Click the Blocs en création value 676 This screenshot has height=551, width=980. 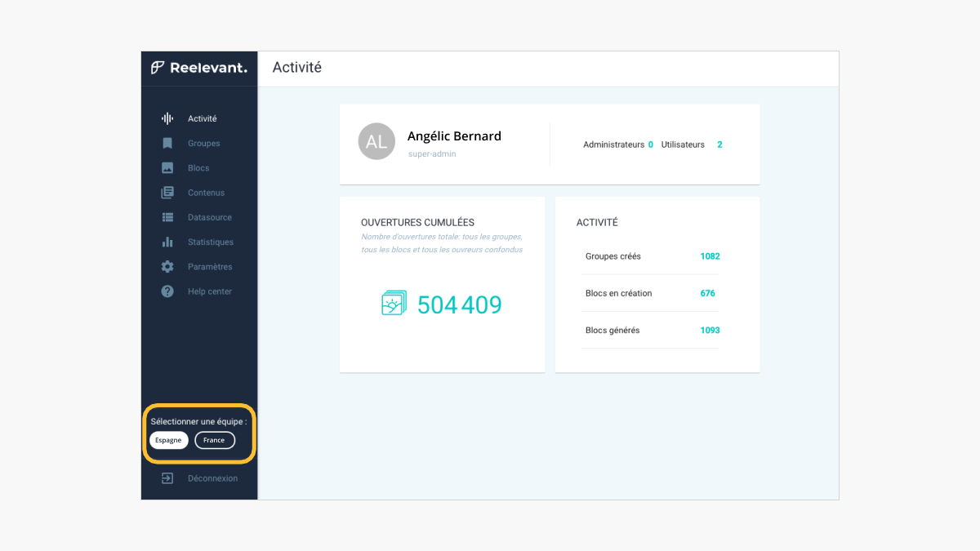(707, 293)
